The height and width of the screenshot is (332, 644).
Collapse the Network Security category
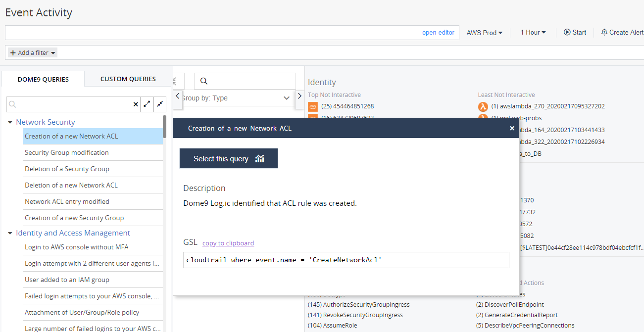[x=10, y=122]
